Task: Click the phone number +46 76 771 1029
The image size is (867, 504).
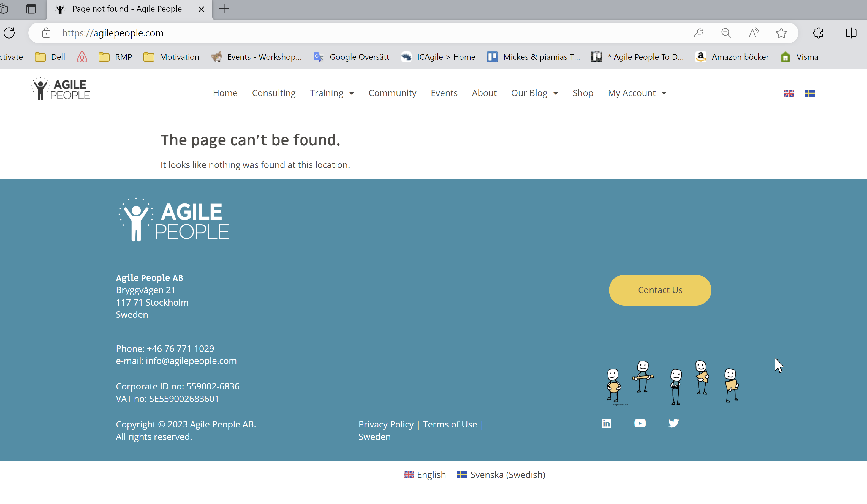Action: click(180, 348)
